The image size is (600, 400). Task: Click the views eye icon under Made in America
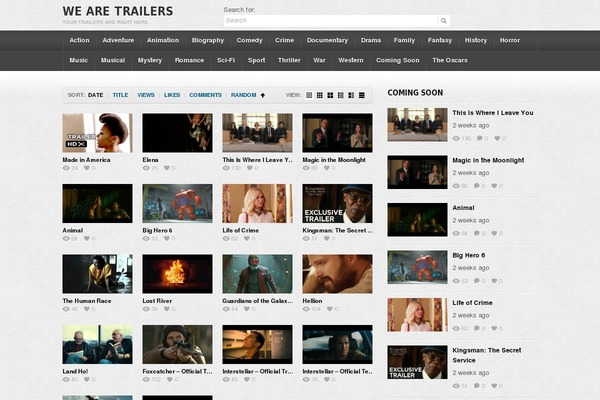point(66,168)
